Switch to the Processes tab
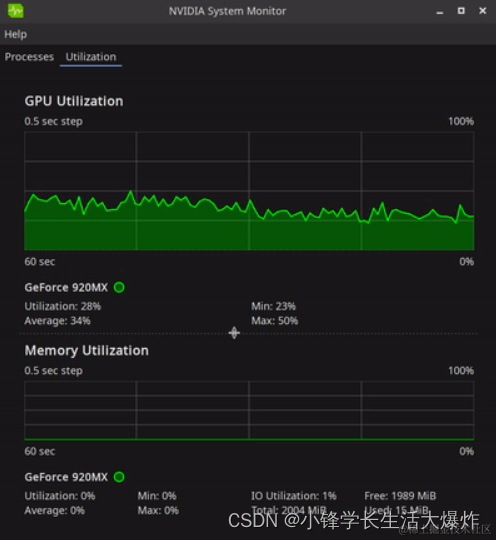496x540 pixels. 29,57
